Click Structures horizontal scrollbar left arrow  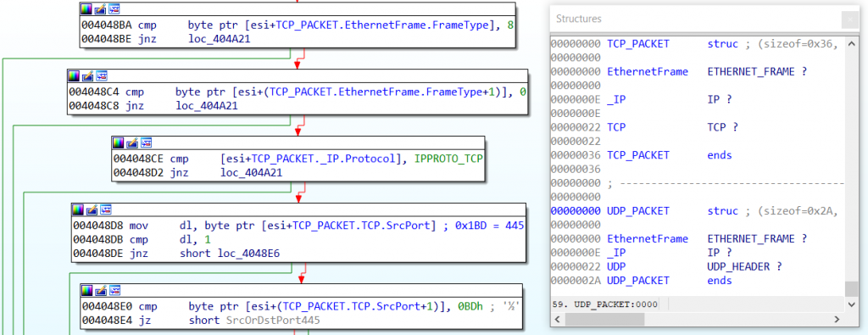pyautogui.click(x=558, y=320)
